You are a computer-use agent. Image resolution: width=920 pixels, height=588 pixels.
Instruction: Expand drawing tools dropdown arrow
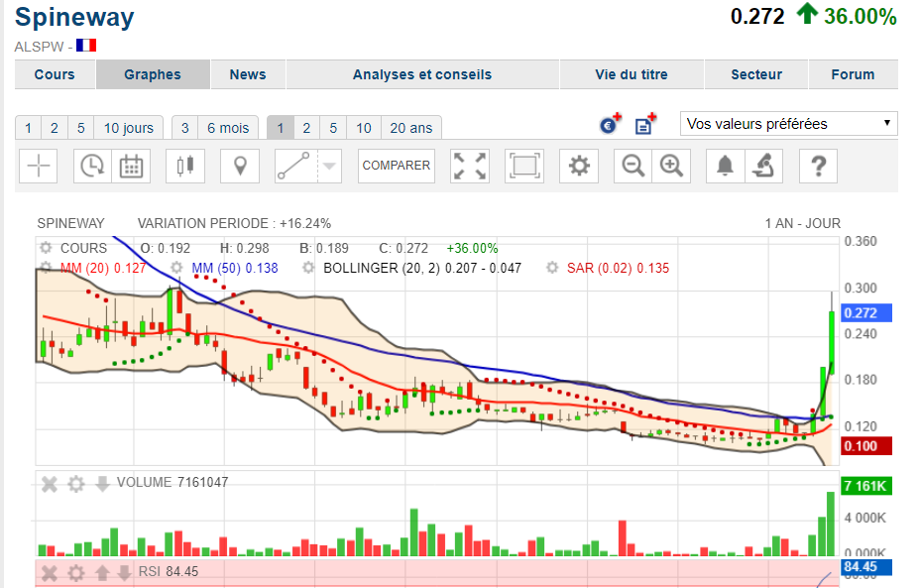point(330,166)
